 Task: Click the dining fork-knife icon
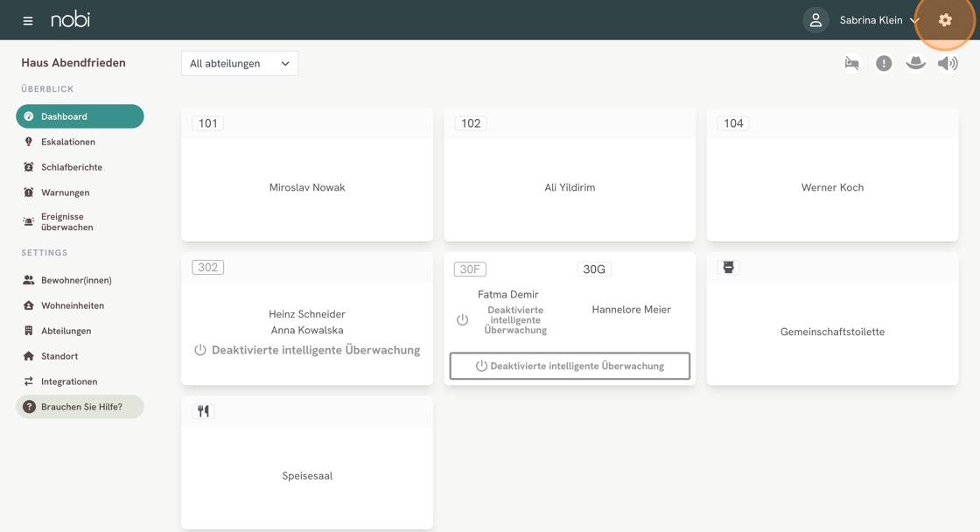point(203,411)
